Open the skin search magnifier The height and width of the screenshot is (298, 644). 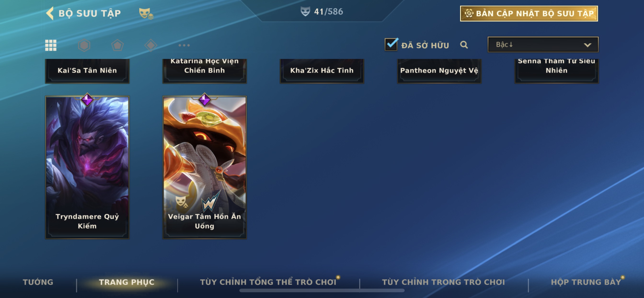(x=464, y=45)
